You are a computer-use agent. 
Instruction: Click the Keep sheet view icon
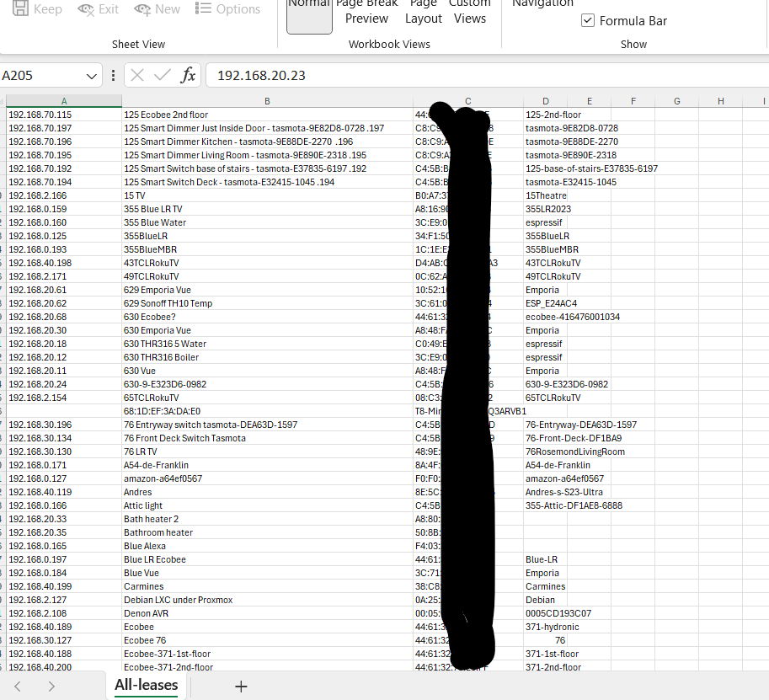pos(20,8)
